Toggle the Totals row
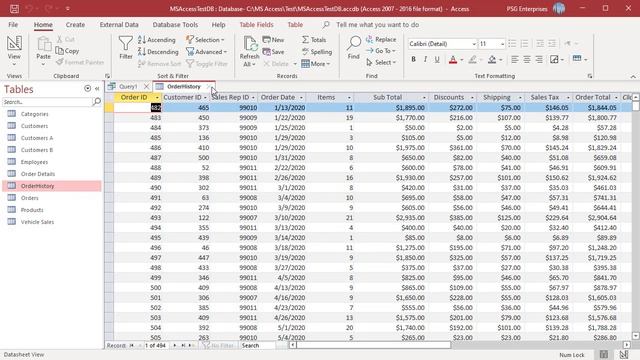The width and height of the screenshot is (640, 360). (314, 40)
